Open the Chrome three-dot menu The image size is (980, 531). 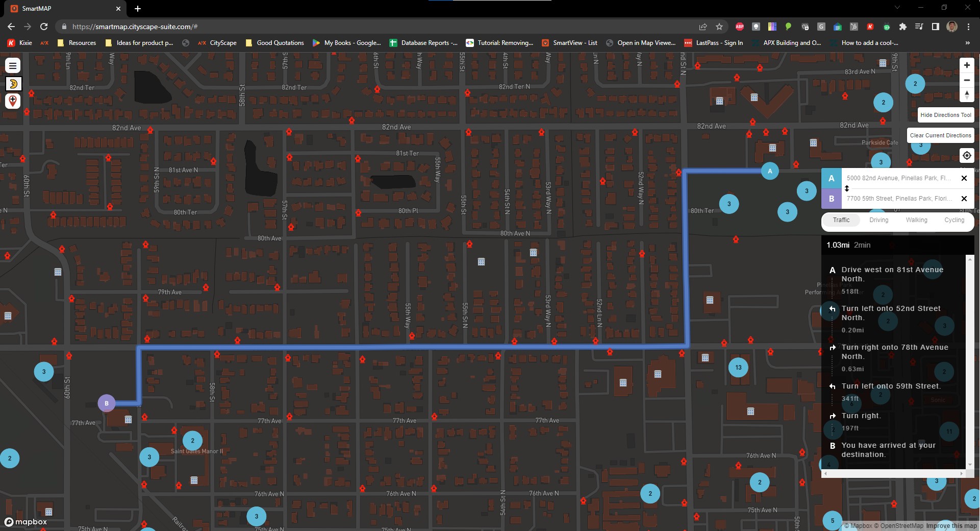coord(968,27)
